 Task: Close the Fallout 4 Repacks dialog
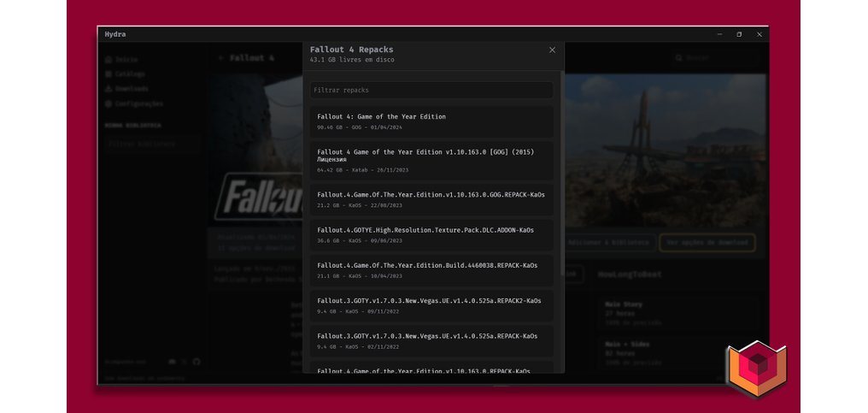(x=552, y=50)
